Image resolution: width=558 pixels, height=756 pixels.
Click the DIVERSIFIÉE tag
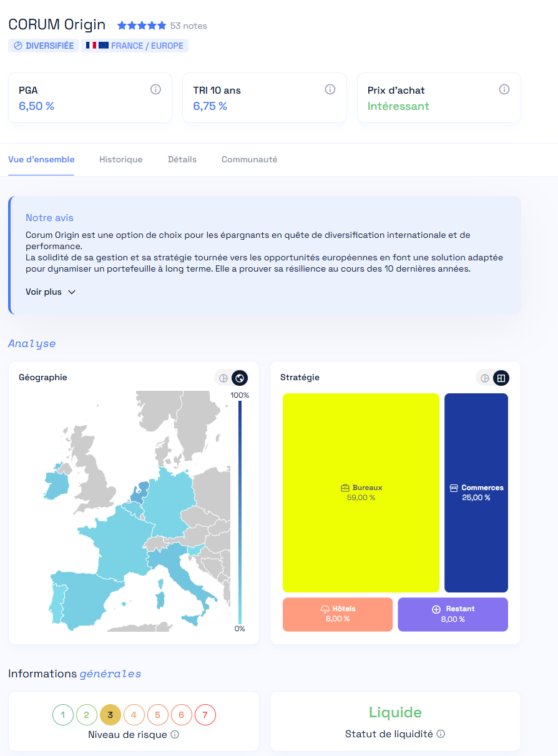click(x=44, y=46)
